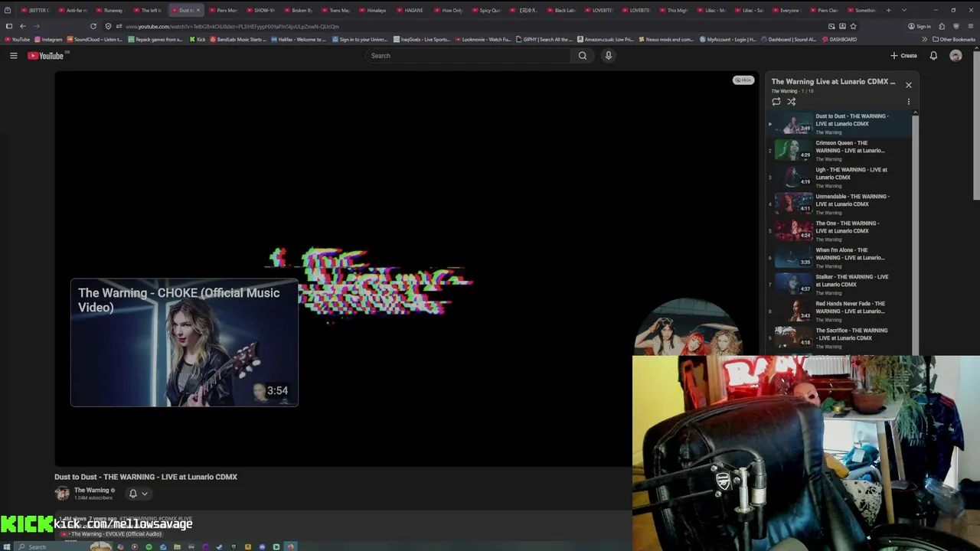Click the Create button
The width and height of the screenshot is (980, 551).
(x=903, y=55)
